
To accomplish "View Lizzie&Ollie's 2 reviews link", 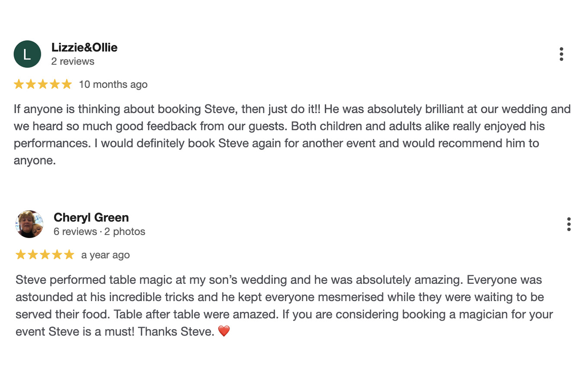I will 72,61.
